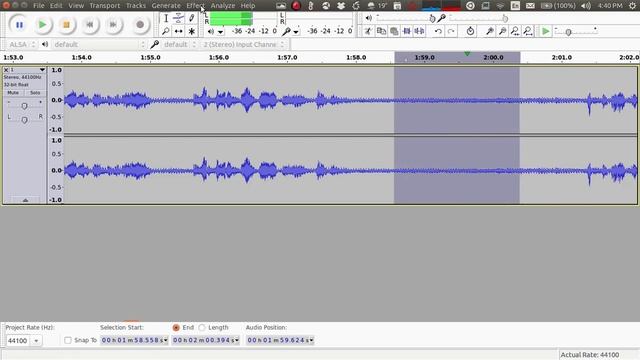Click the Copy icon in edit toolbar
This screenshot has width=640, height=360.
381,31
